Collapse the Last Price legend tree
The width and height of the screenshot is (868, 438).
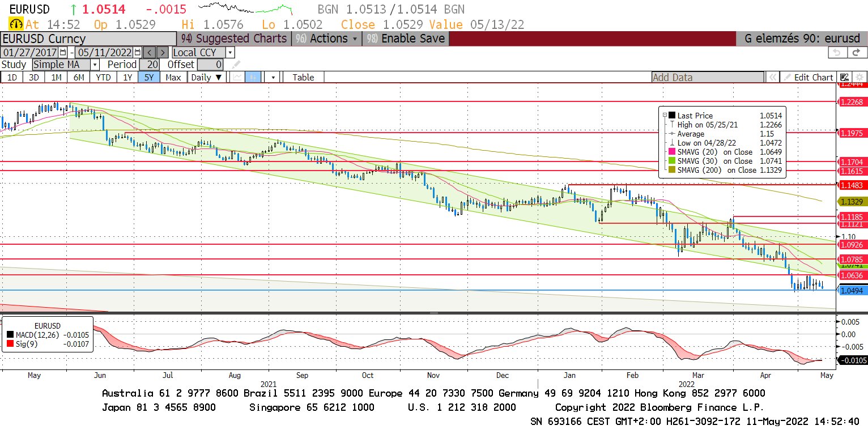tap(665, 116)
